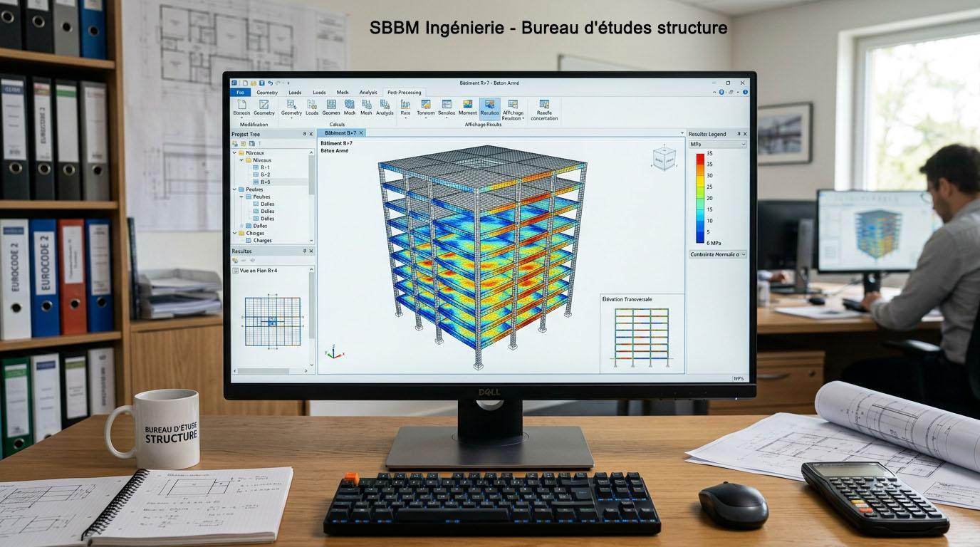Click the Moment results icon
980x547 pixels.
[467, 104]
